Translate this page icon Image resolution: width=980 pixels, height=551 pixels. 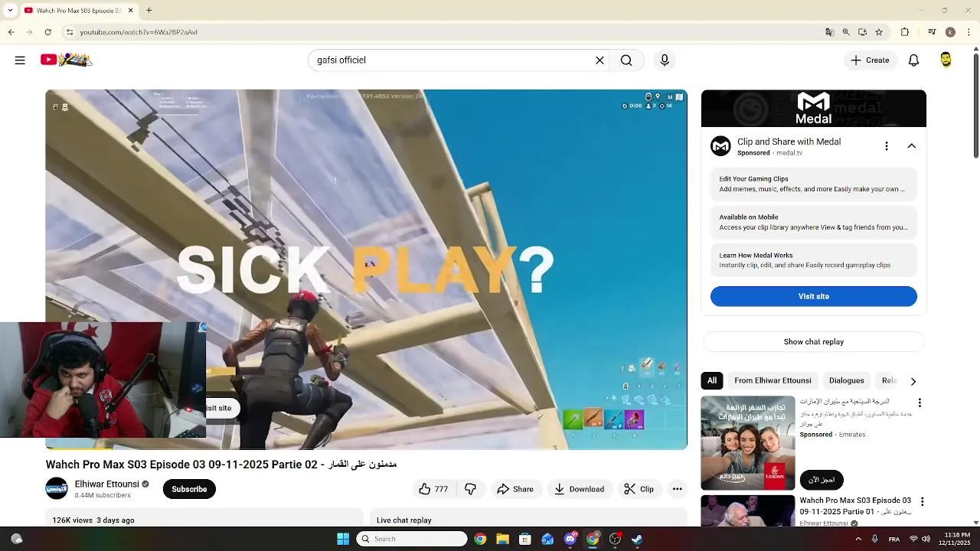click(829, 32)
